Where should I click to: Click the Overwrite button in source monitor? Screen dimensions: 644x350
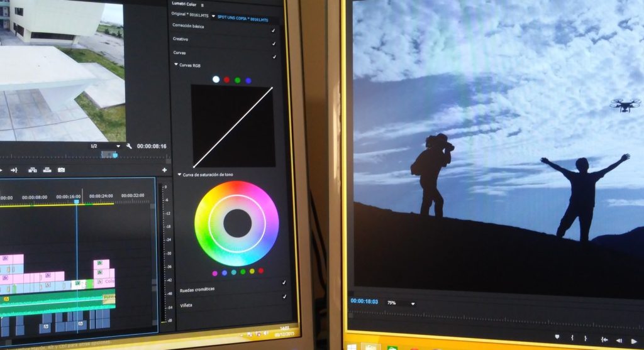click(x=47, y=170)
